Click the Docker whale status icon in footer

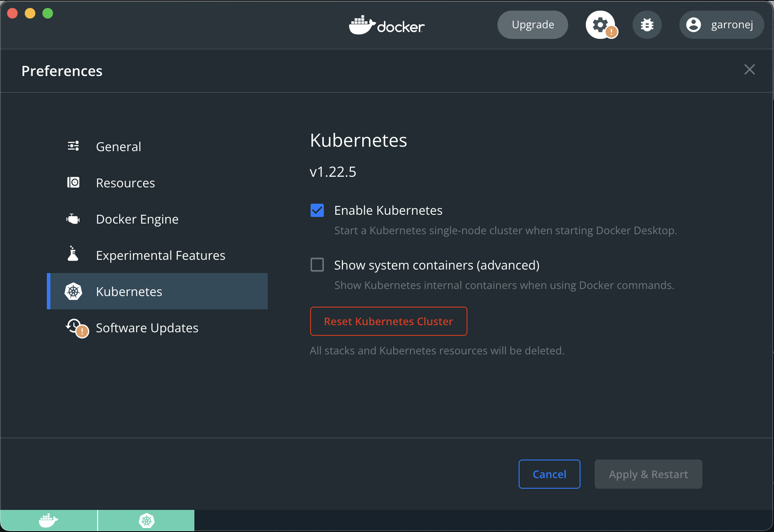click(49, 521)
